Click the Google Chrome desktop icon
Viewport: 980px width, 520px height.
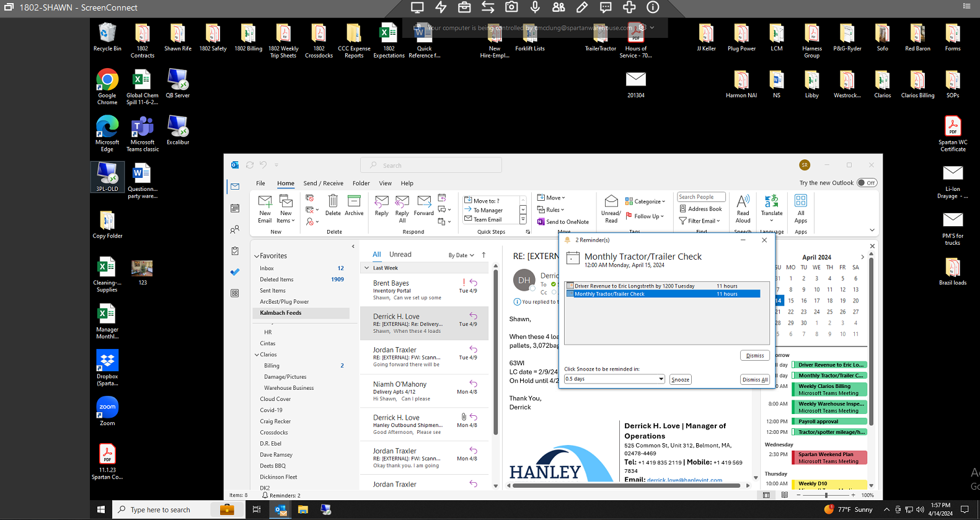107,87
